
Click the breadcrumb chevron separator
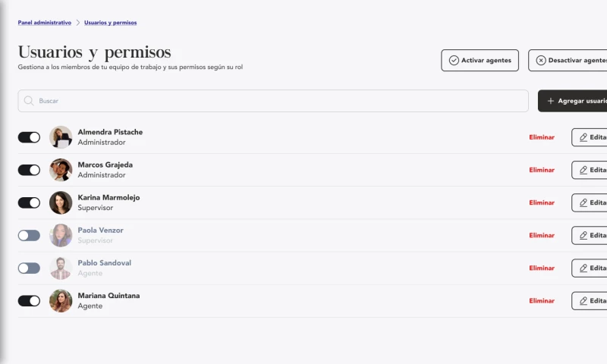point(77,23)
